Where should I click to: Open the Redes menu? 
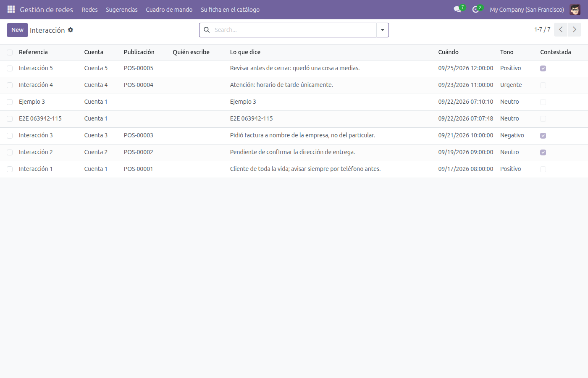click(x=89, y=9)
